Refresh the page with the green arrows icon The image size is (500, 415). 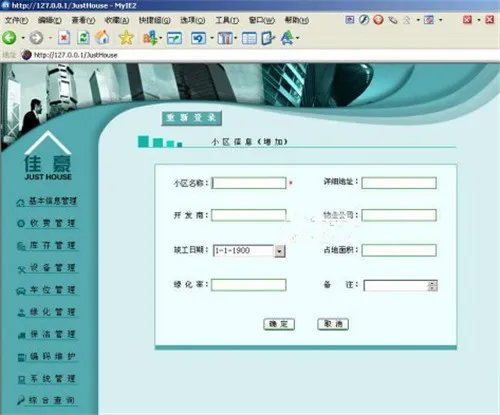point(83,38)
